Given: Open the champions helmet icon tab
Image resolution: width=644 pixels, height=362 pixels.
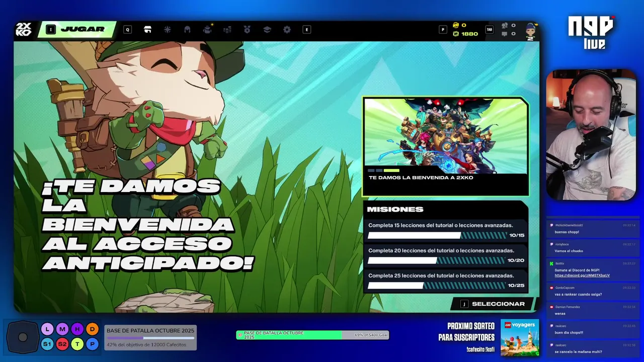Looking at the screenshot, I should point(187,30).
